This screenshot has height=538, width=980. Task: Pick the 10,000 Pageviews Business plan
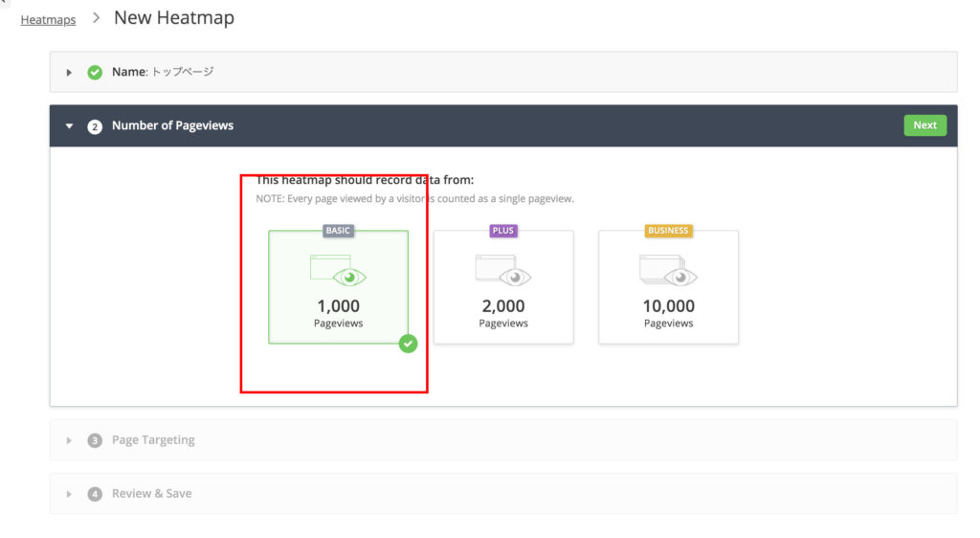tap(668, 287)
